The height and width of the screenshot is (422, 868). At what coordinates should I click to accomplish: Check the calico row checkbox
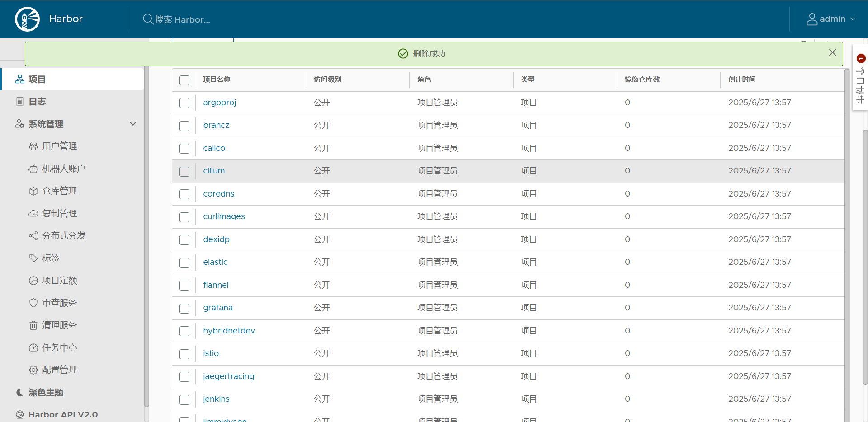pos(184,149)
